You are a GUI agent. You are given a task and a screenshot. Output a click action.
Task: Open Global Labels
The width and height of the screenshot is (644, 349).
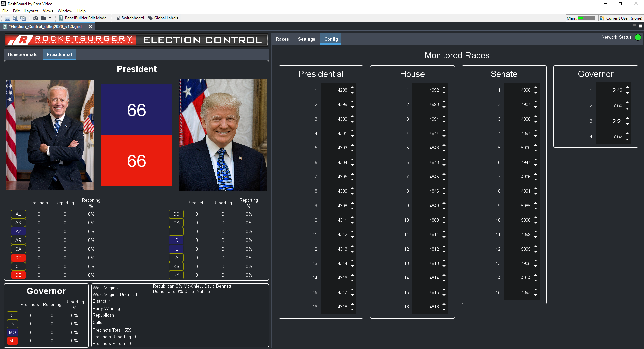tap(163, 18)
